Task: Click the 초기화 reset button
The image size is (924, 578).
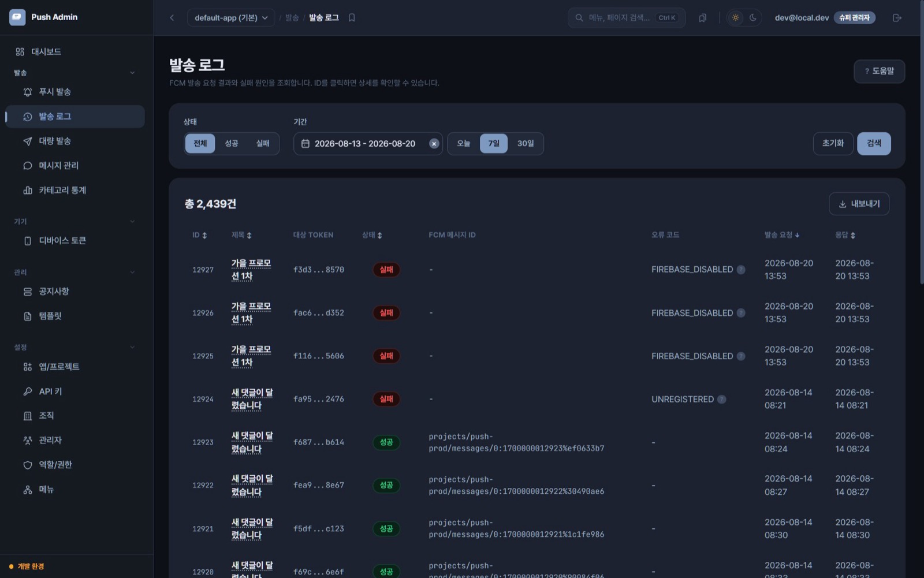Action: coord(833,144)
